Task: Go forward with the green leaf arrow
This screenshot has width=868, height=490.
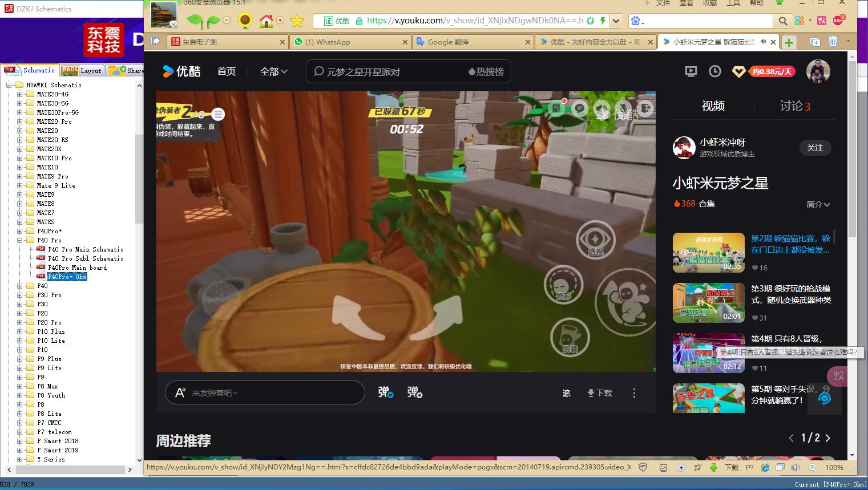Action: tap(213, 22)
